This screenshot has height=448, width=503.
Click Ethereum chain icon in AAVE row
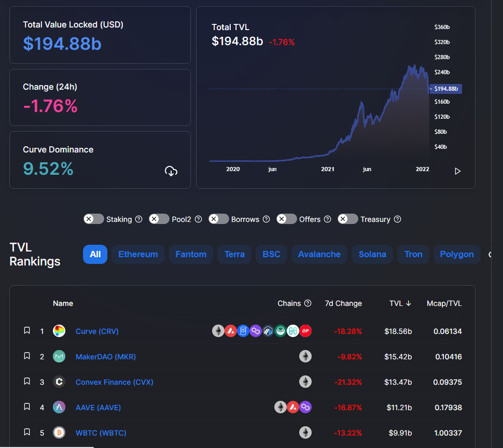[281, 407]
